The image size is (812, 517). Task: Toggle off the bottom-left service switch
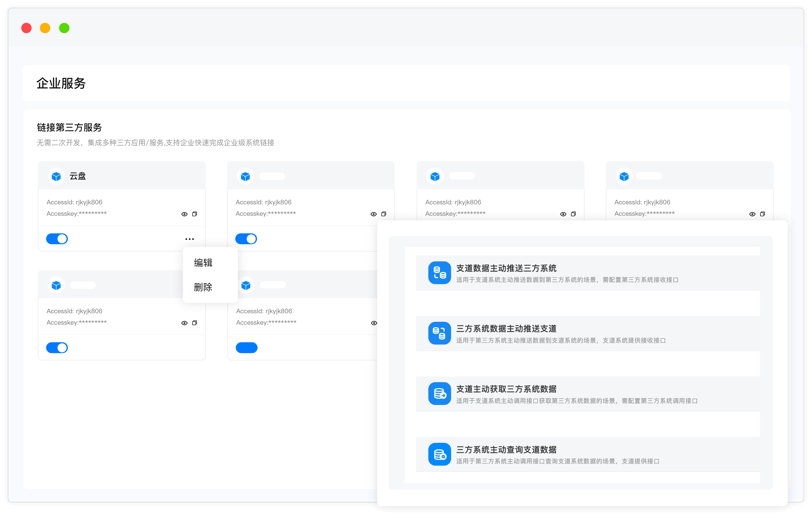tap(57, 348)
